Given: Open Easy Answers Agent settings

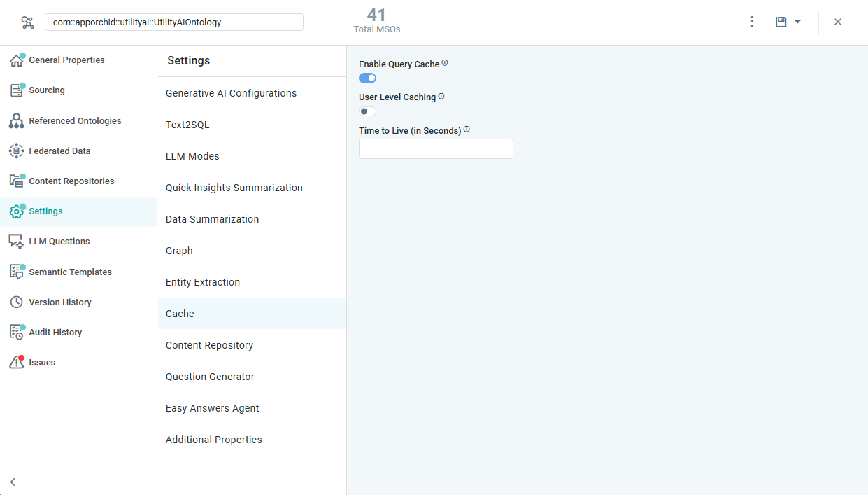Looking at the screenshot, I should click(252, 408).
